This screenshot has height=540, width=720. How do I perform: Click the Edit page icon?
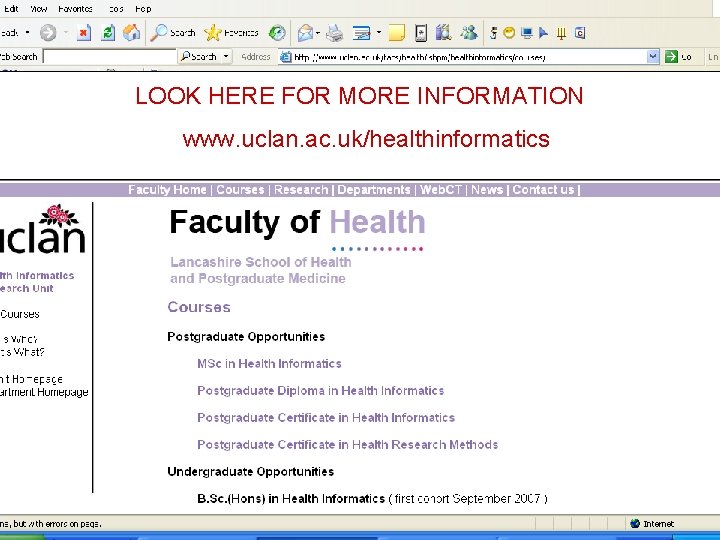(x=362, y=33)
